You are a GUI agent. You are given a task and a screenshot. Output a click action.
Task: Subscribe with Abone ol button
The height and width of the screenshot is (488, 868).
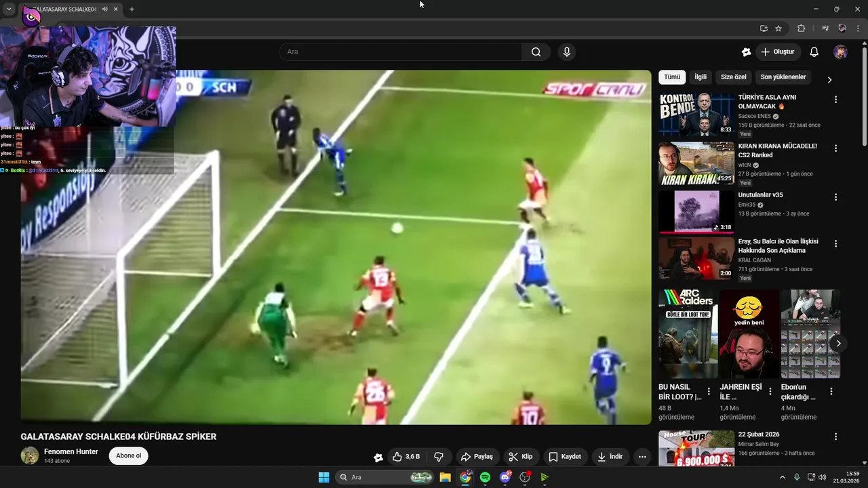[x=128, y=455]
